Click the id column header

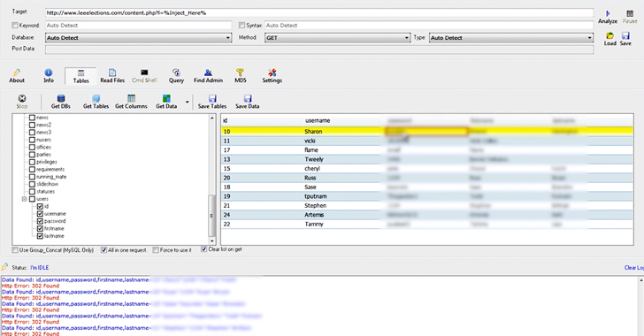[x=225, y=121]
